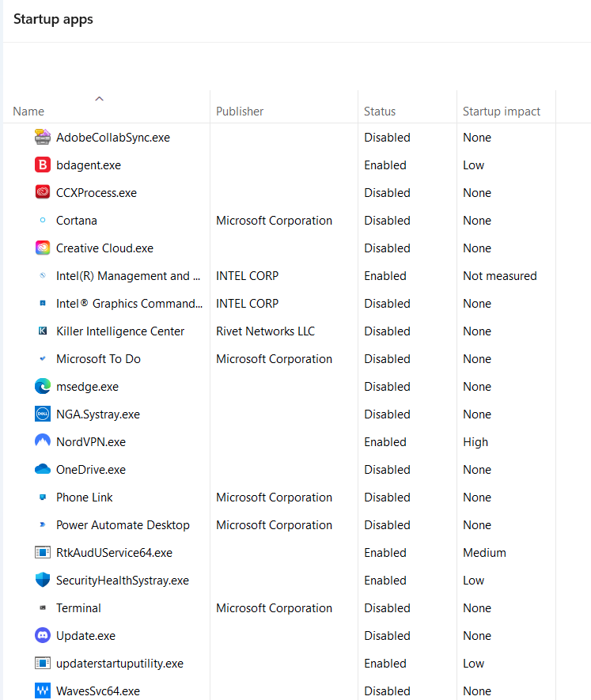Click the Dell NGA.Systray.exe icon
This screenshot has height=700, width=591.
pos(43,414)
